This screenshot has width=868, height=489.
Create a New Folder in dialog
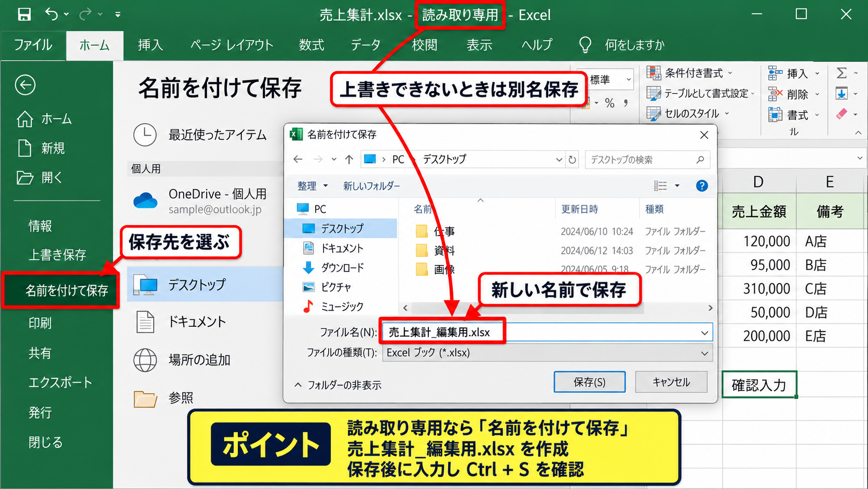[371, 186]
